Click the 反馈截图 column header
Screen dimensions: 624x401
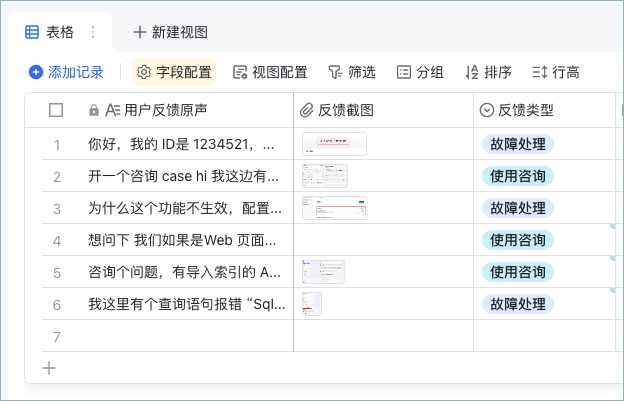coord(384,110)
